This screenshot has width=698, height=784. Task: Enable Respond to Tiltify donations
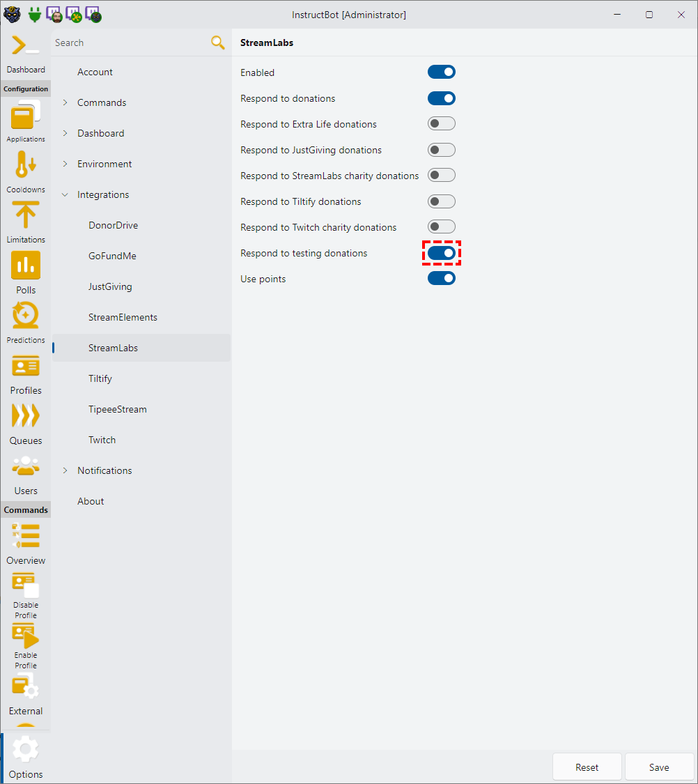(x=441, y=201)
